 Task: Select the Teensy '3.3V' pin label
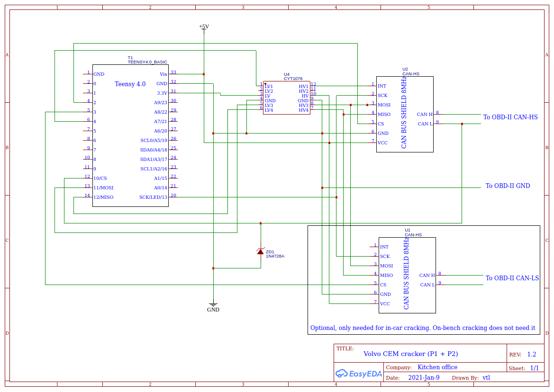[x=162, y=93]
